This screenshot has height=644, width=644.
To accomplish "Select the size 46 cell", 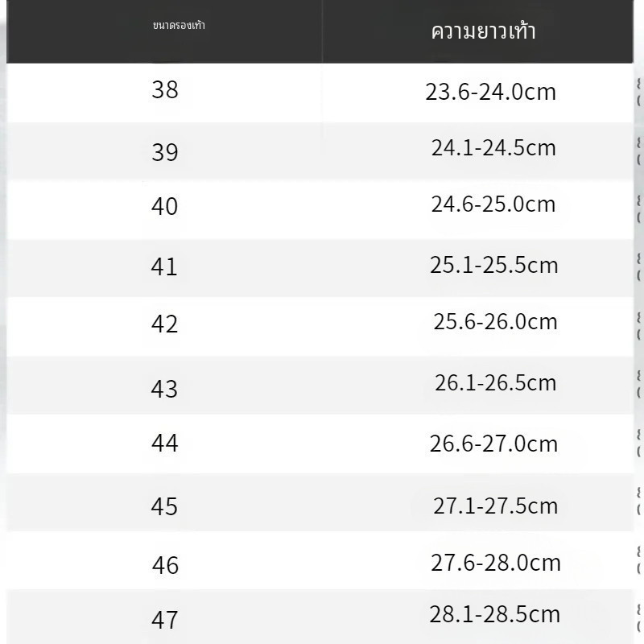I will coord(165,565).
